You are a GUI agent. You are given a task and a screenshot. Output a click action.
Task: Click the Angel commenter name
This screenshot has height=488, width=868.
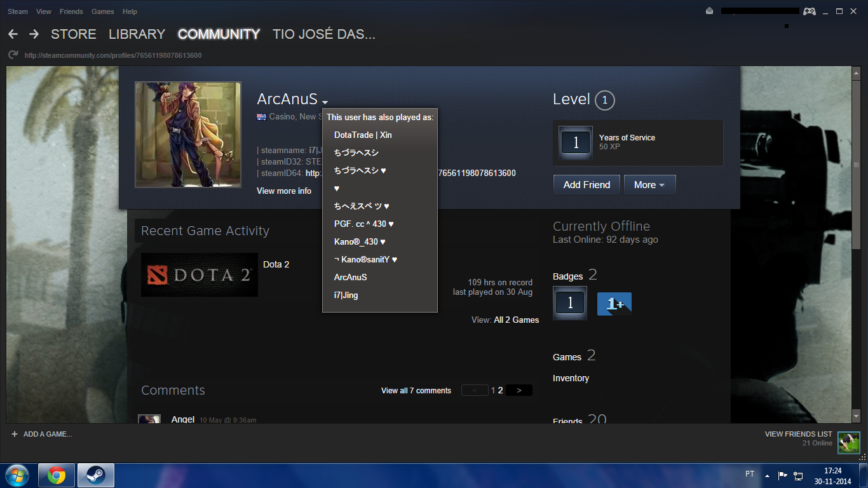[x=183, y=420]
